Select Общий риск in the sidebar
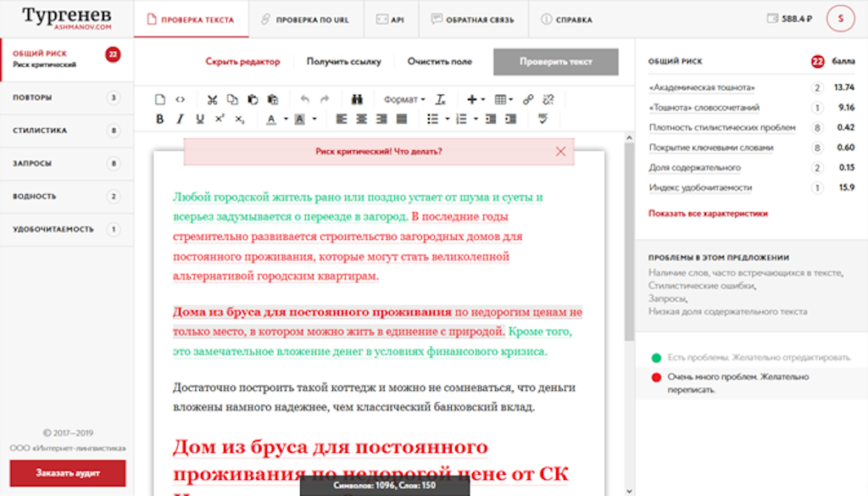 point(67,59)
